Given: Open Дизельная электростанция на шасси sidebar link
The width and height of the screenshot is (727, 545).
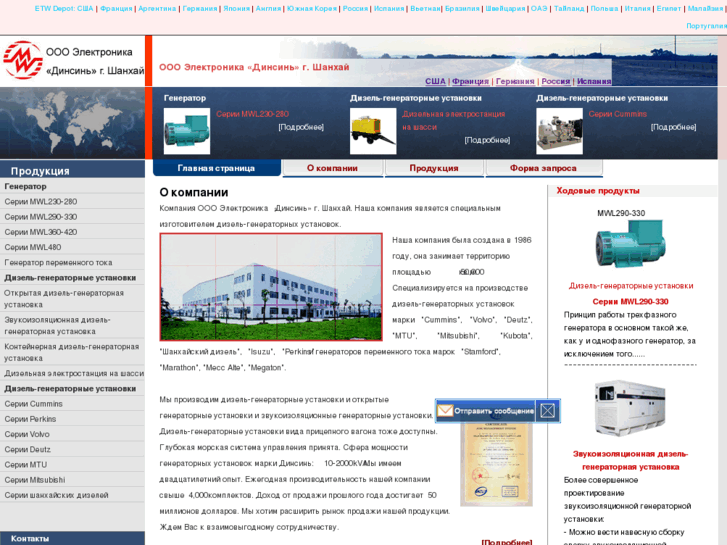Looking at the screenshot, I should [x=74, y=373].
